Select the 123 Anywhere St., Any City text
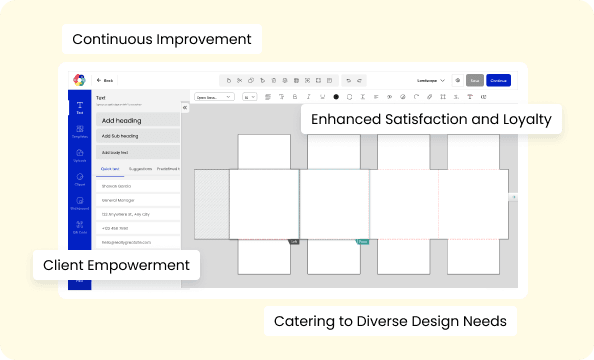This screenshot has height=360, width=594. [138, 214]
